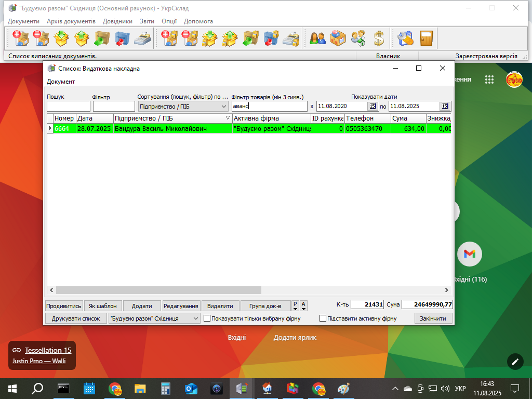Image resolution: width=532 pixels, height=399 pixels.
Task: Click the right arrow of horizontal scrollbar
Action: click(446, 290)
